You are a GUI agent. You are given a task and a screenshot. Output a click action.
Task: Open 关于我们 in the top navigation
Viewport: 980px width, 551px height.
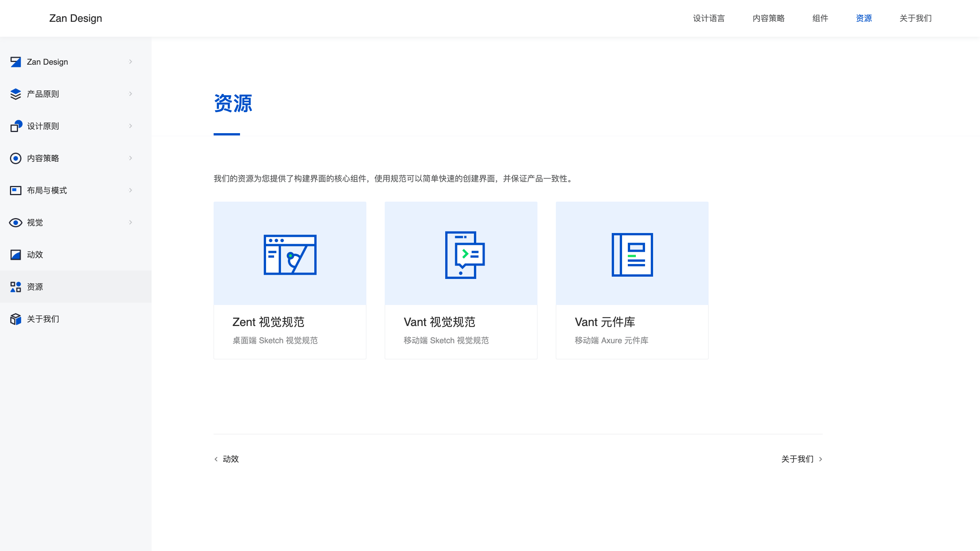(x=915, y=18)
